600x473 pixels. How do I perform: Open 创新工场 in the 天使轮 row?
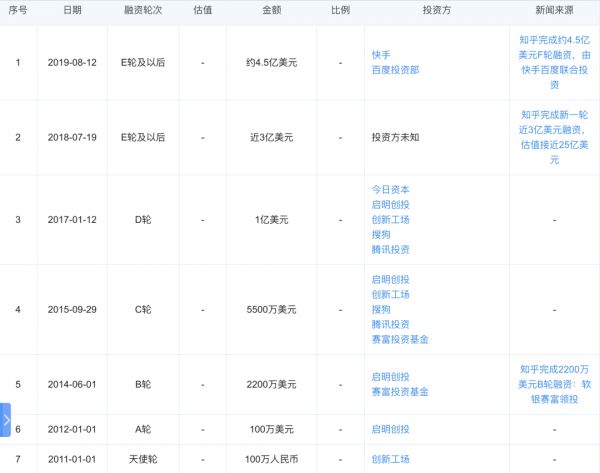(390, 459)
